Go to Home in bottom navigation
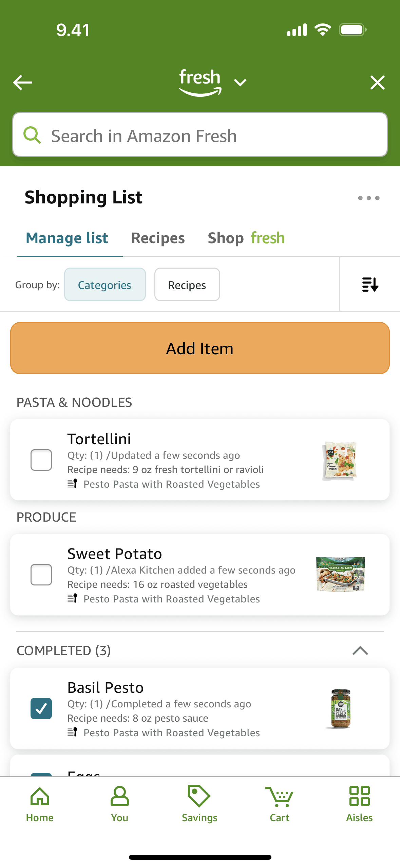Viewport: 400px width, 868px height. [40, 803]
